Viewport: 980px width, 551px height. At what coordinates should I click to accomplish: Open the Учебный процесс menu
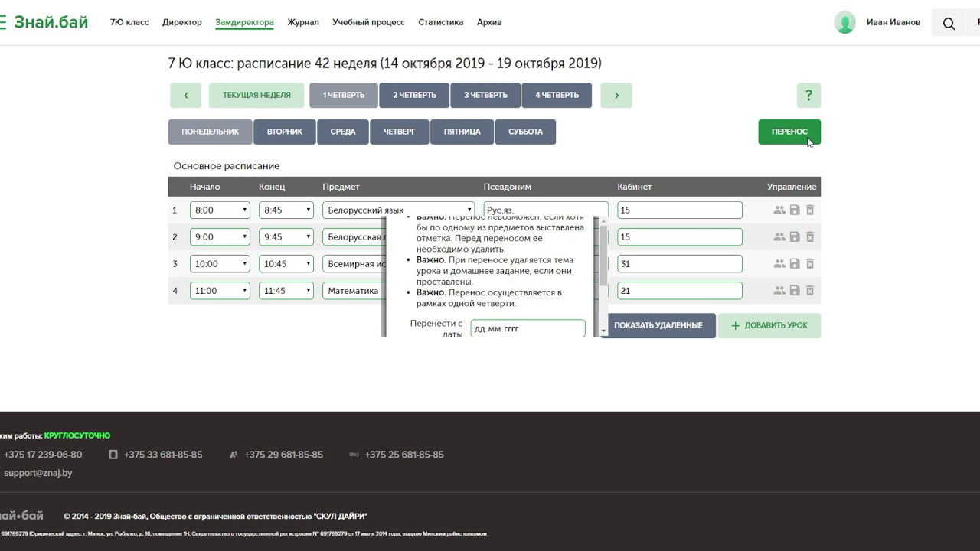tap(368, 22)
